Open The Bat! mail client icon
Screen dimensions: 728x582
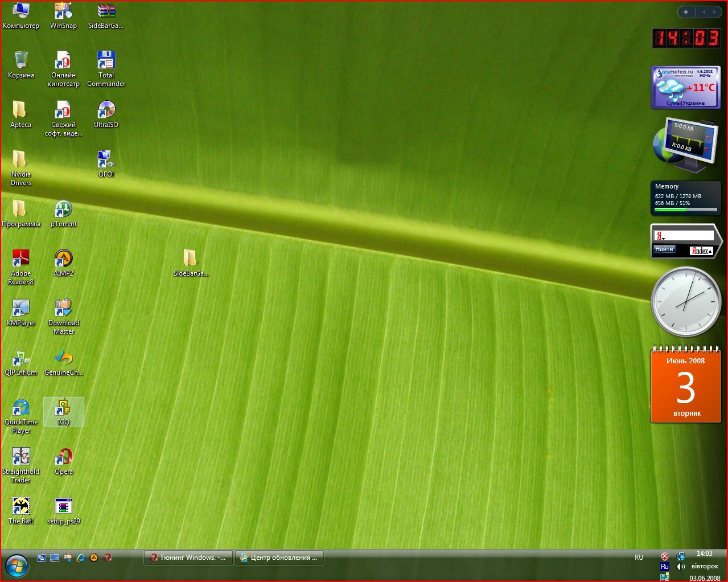point(21,507)
